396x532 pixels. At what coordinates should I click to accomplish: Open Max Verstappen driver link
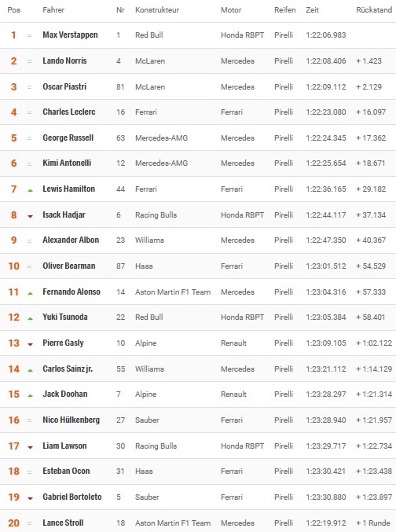pos(70,35)
